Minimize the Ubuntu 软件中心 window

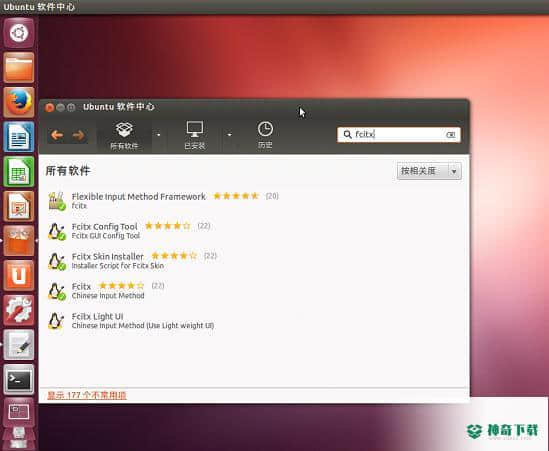click(x=60, y=107)
